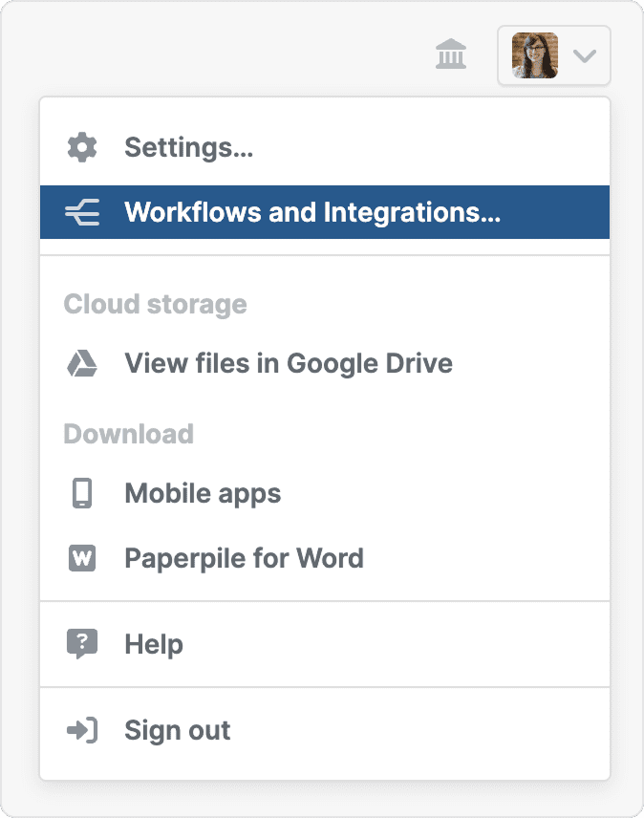Expand the profile menu chevron arrow
The image size is (644, 818).
[584, 55]
